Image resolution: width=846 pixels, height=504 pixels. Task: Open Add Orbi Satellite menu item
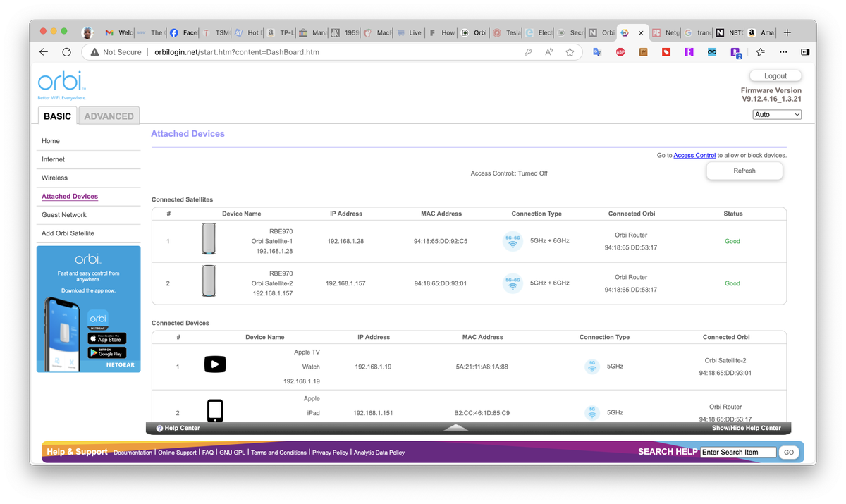68,233
